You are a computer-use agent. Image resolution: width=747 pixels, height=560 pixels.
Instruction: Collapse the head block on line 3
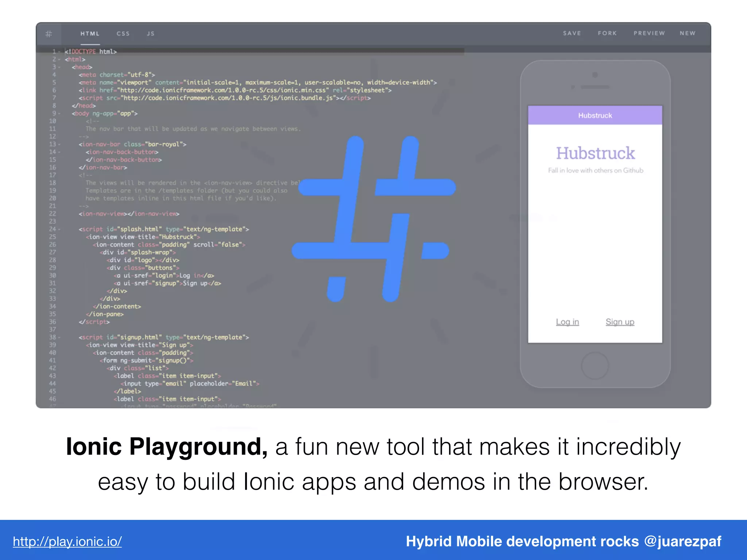pyautogui.click(x=59, y=67)
